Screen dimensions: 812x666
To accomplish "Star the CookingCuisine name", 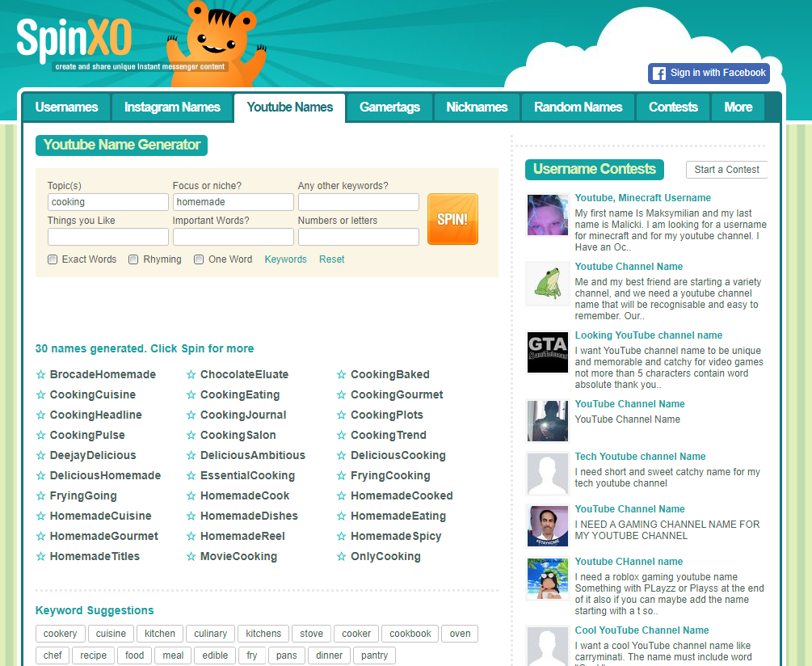I will pyautogui.click(x=41, y=394).
